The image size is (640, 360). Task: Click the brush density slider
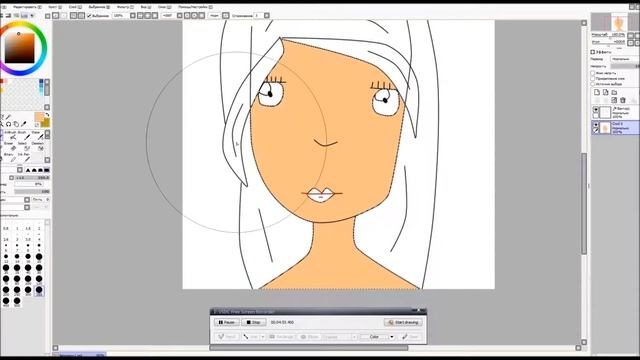(32, 191)
